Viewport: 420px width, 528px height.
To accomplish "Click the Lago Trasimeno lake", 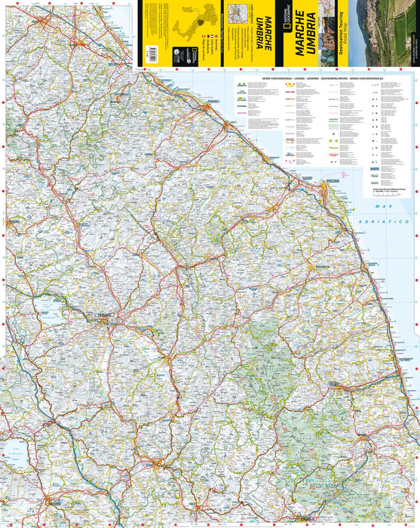I will tap(49, 312).
